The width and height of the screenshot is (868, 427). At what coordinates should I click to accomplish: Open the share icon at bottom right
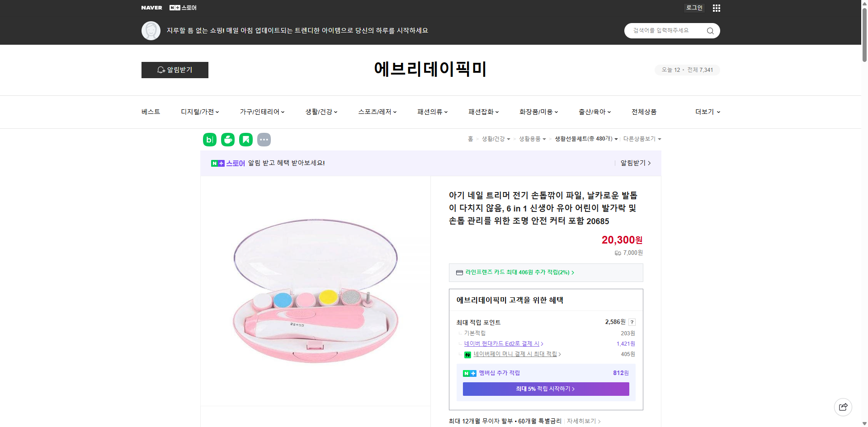coord(843,407)
